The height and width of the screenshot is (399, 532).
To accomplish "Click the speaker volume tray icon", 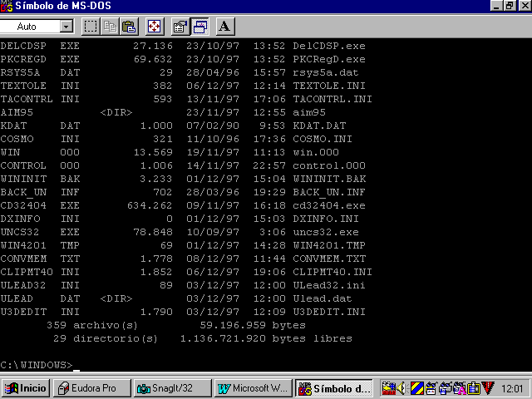I will (401, 388).
